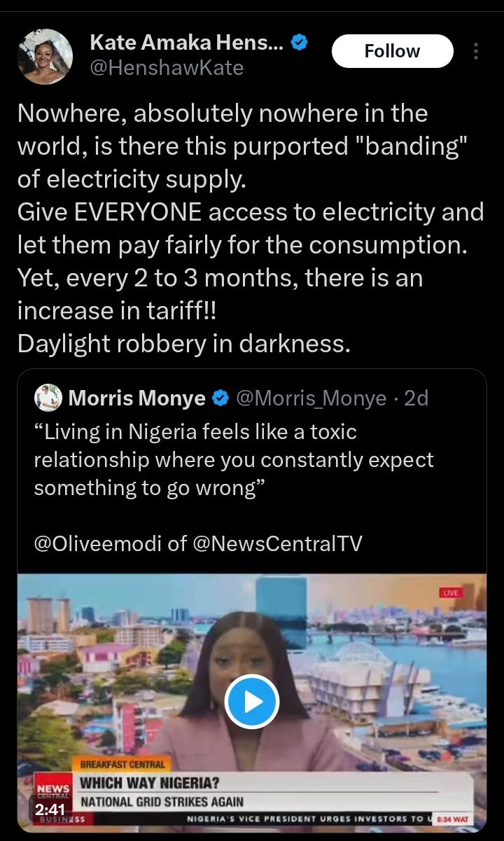504x841 pixels.
Task: Open the quoted post's toxic relationship text
Action: click(234, 460)
